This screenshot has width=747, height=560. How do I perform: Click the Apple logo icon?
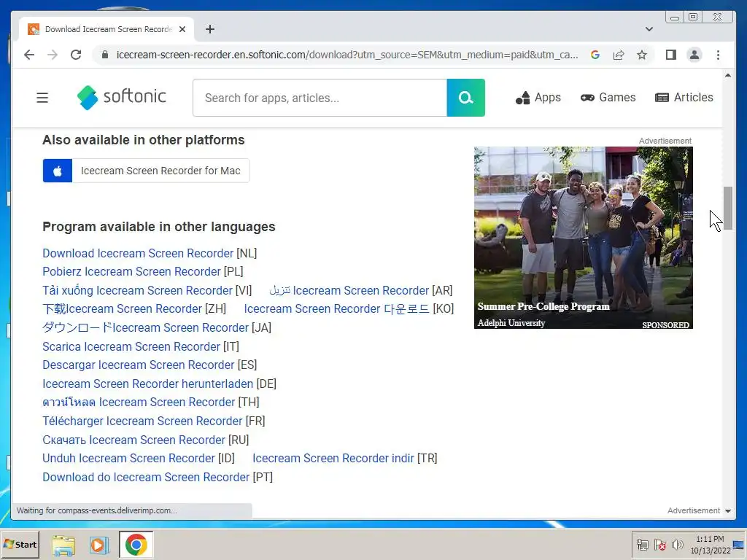pyautogui.click(x=58, y=171)
